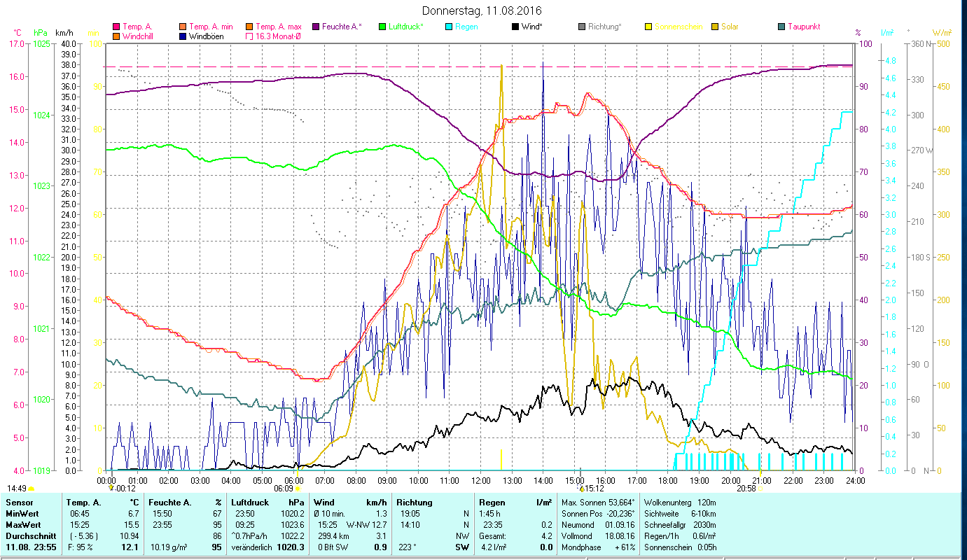Click the cyan Regen legend swatch

pyautogui.click(x=449, y=27)
